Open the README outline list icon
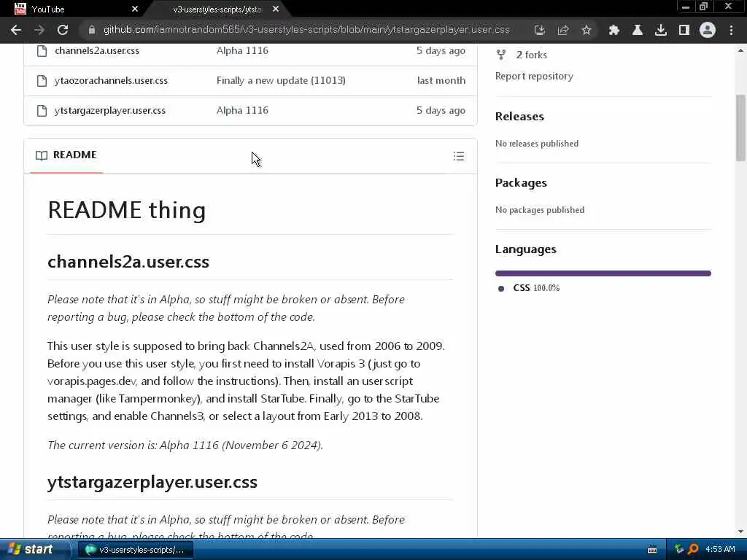The height and width of the screenshot is (560, 747). (x=459, y=156)
